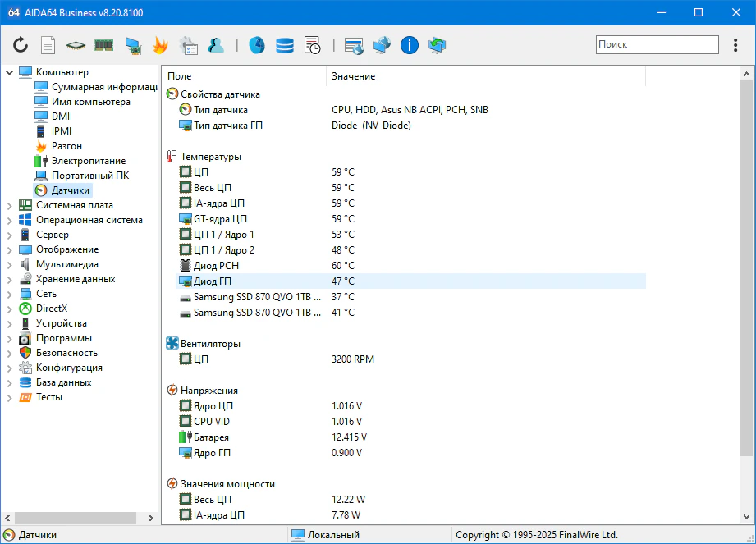Click the Поле column header
Image resolution: width=756 pixels, height=544 pixels.
click(180, 76)
